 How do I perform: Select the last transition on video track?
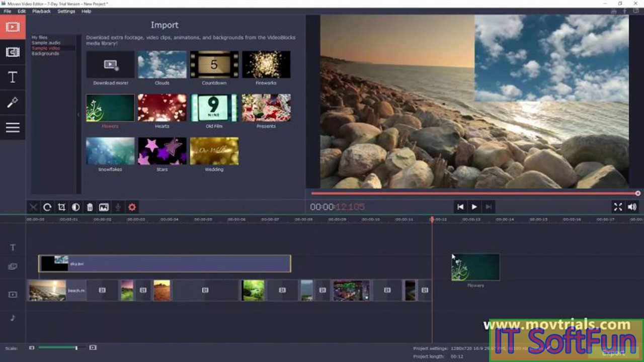[425, 290]
